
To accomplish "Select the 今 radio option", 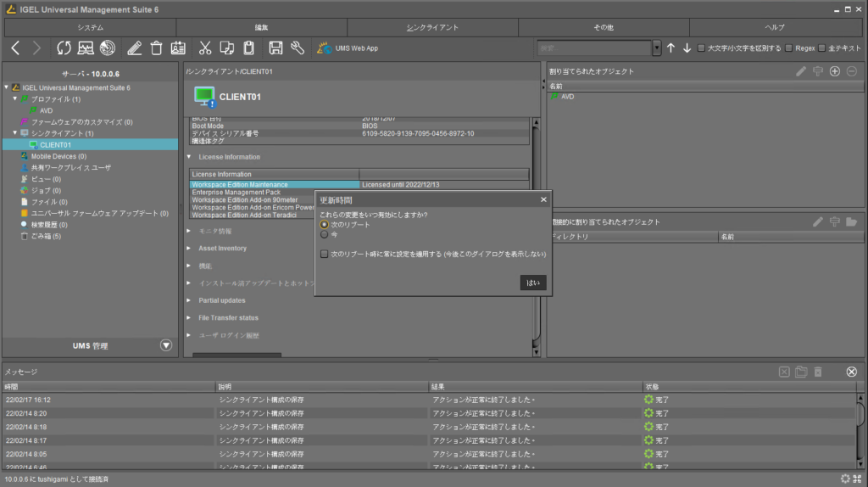I will 325,234.
